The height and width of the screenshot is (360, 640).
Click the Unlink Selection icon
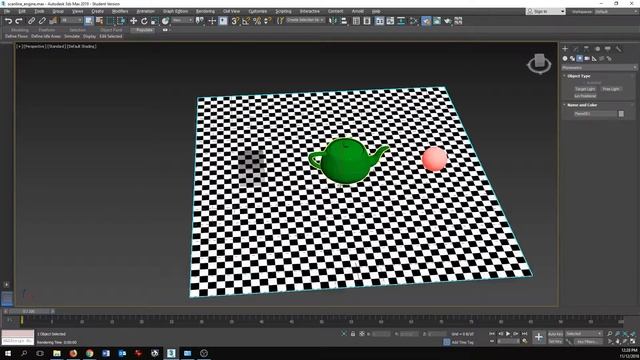pos(42,21)
